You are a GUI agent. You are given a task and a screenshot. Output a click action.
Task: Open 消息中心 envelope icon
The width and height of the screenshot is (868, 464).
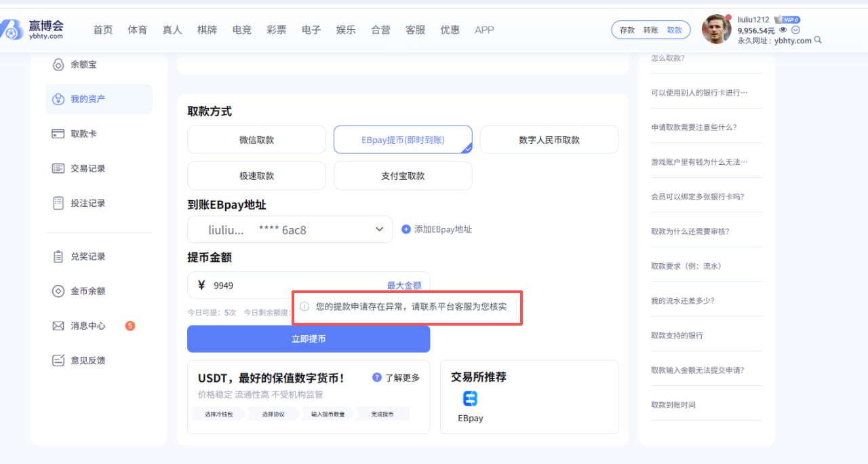tap(58, 326)
